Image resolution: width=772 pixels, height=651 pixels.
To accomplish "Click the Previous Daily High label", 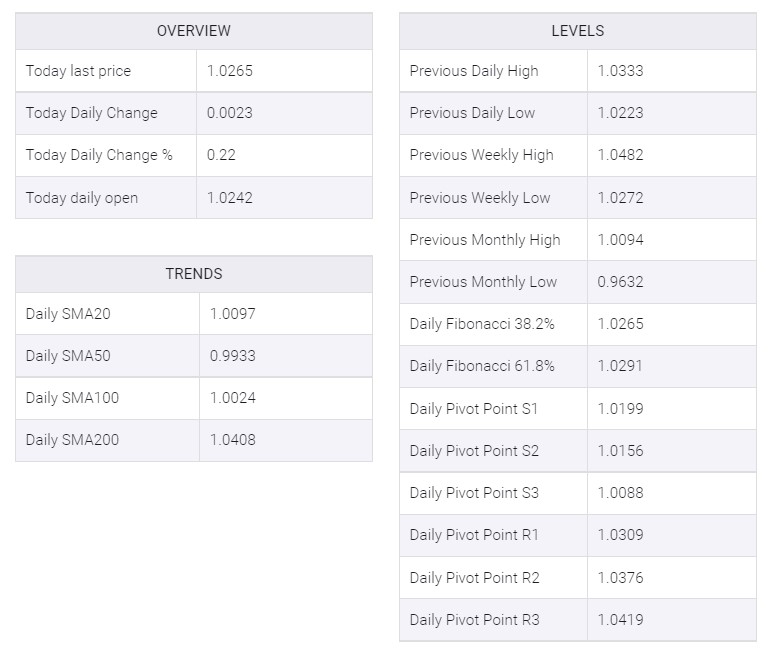I will tap(474, 71).
